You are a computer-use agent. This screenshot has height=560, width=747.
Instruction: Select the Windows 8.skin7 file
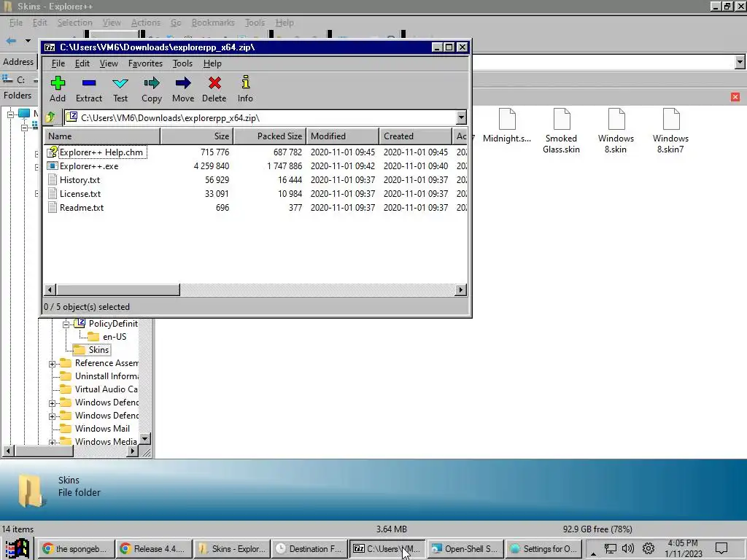pyautogui.click(x=671, y=131)
